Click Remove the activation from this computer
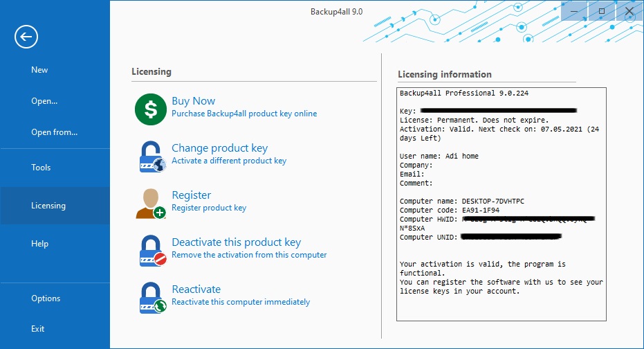The width and height of the screenshot is (644, 349). point(249,255)
